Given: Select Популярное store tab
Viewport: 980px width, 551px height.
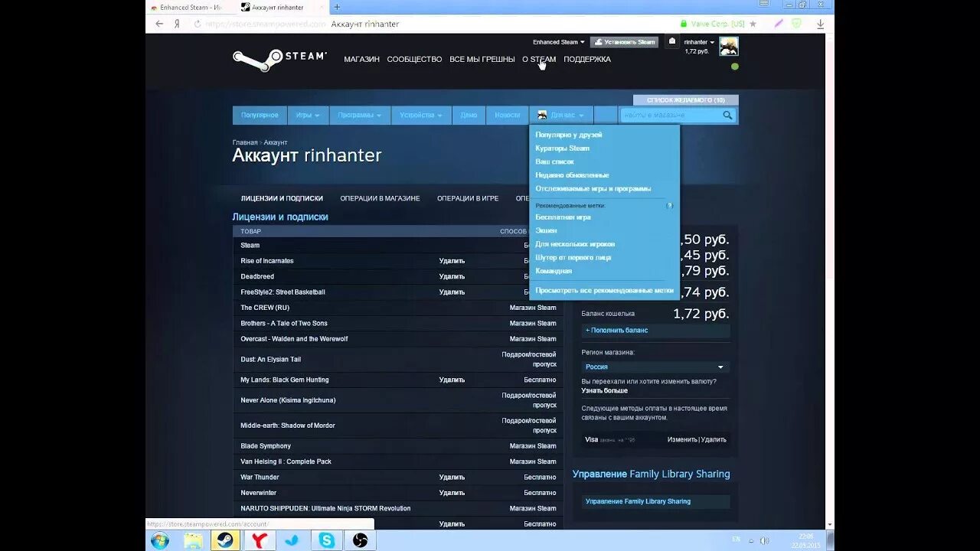Looking at the screenshot, I should click(260, 116).
